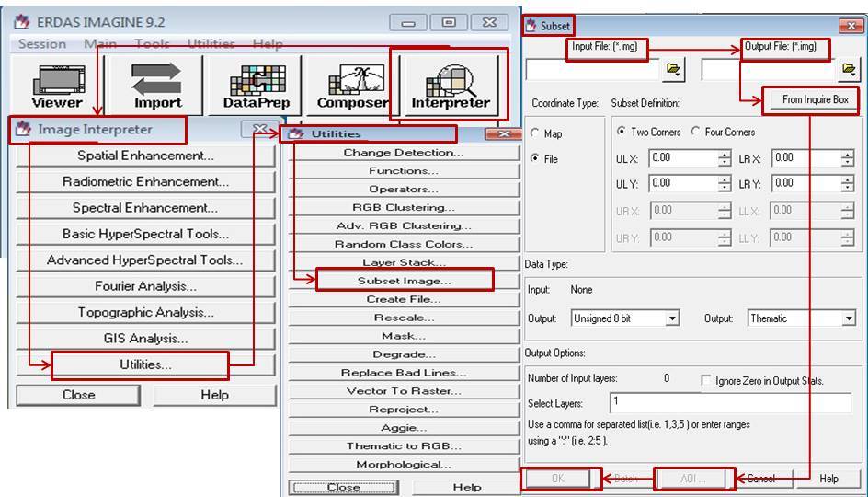Open Change Detection utility
The image size is (868, 497).
[404, 153]
